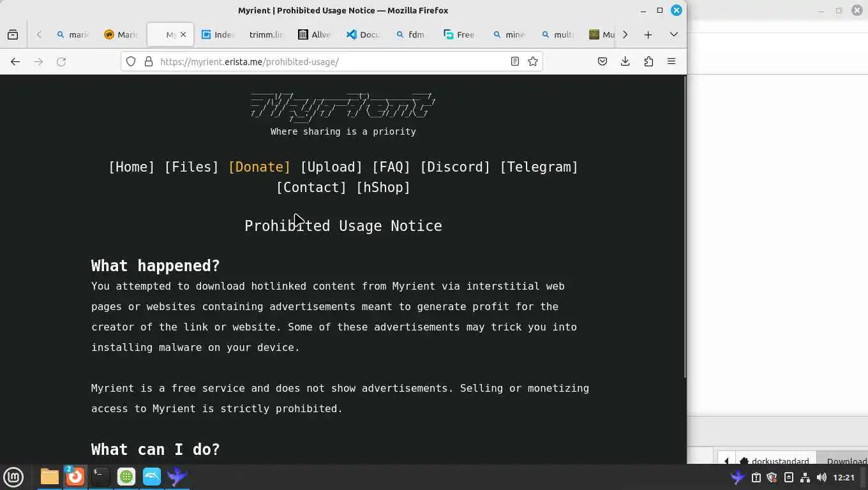
Task: Open Dolphin emulator from the taskbar
Action: click(152, 477)
